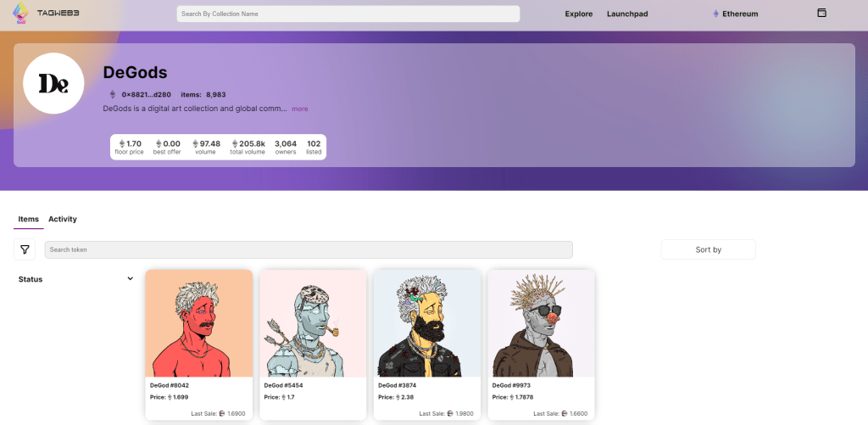Go to the Launchpad page

(627, 14)
